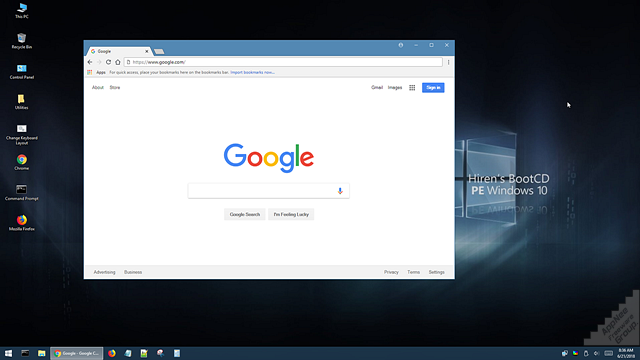Open the Google apps grid
This screenshot has width=640, height=360.
tap(412, 88)
